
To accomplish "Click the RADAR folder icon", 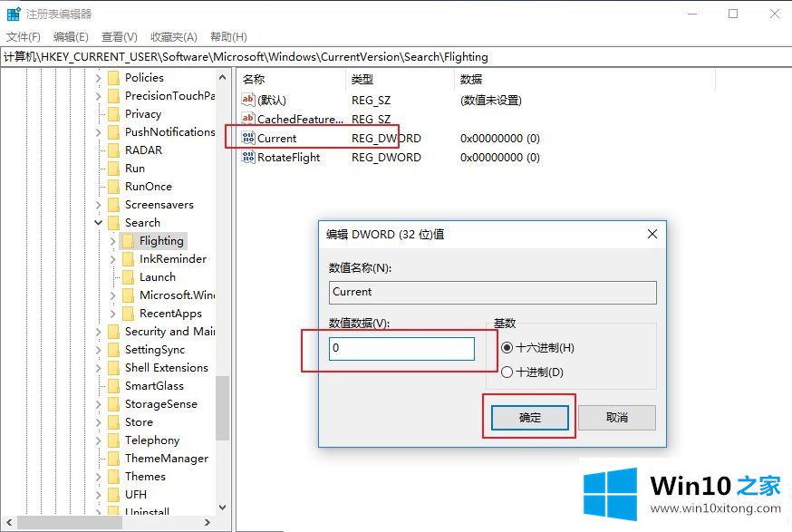I will point(114,150).
